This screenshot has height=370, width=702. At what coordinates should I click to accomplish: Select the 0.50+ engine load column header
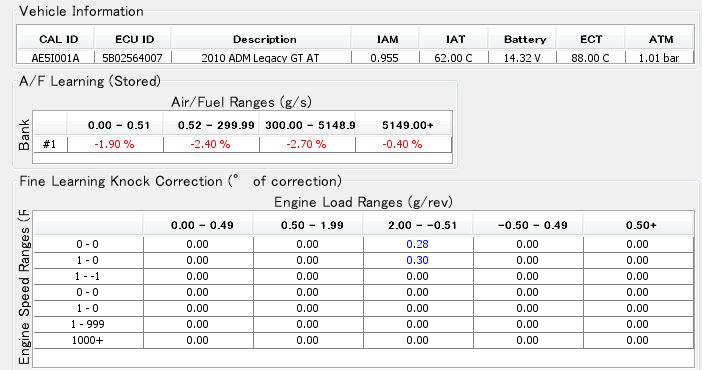coord(639,225)
